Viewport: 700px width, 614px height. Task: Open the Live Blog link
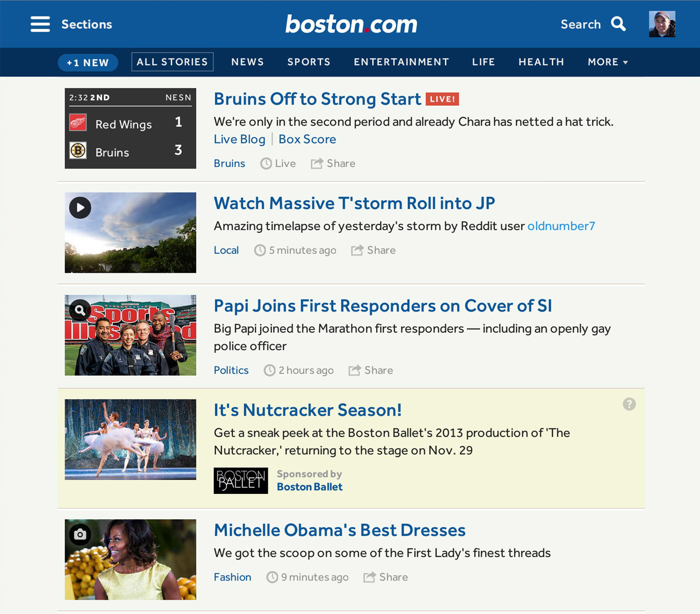click(x=240, y=139)
